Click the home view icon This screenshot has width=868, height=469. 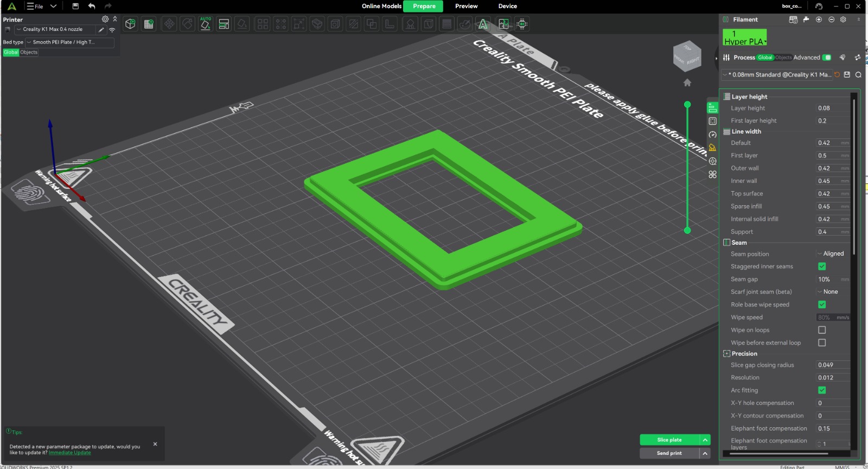[687, 83]
